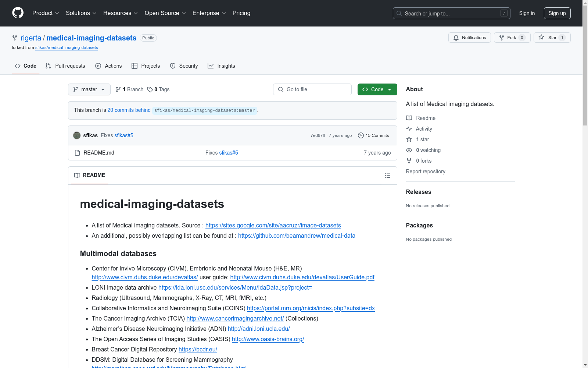Open the README outline list icon
Image resolution: width=588 pixels, height=368 pixels.
[x=388, y=176]
